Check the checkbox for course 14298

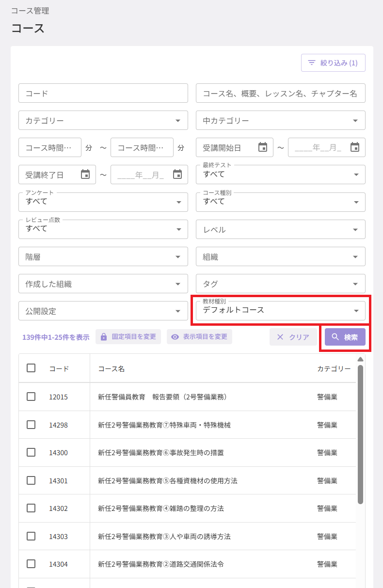pyautogui.click(x=31, y=425)
